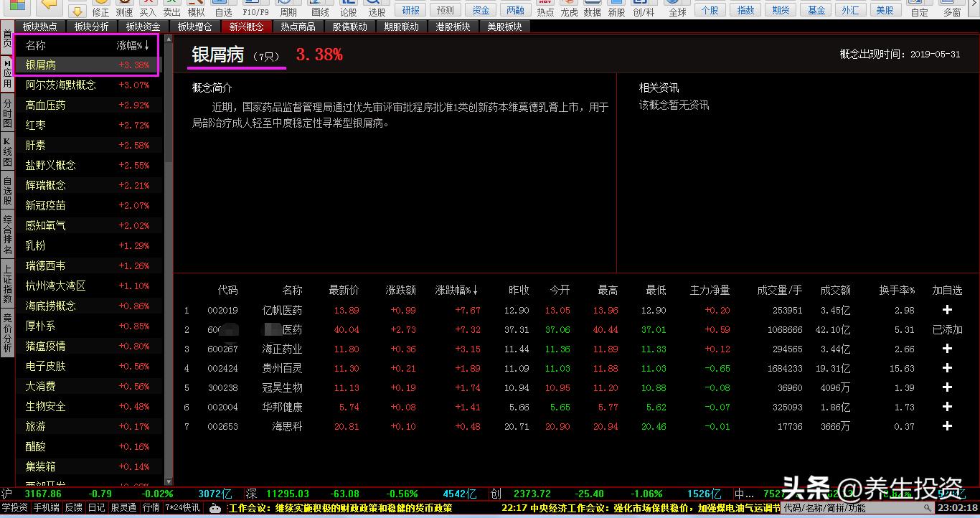Switch to the 热点商品 tab

click(x=298, y=27)
